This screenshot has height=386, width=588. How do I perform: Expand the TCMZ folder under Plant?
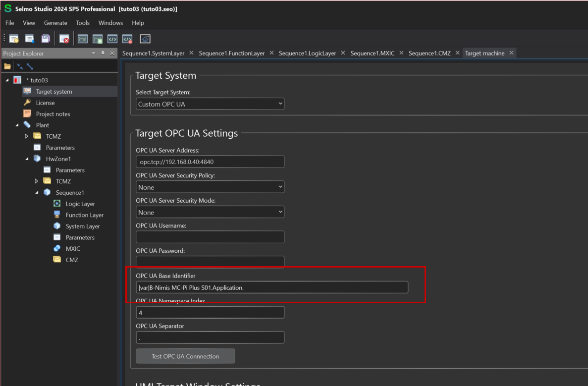pyautogui.click(x=27, y=136)
